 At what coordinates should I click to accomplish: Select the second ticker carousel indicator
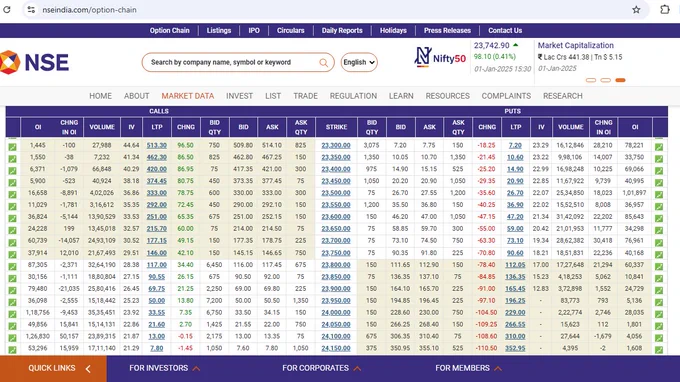point(605,80)
